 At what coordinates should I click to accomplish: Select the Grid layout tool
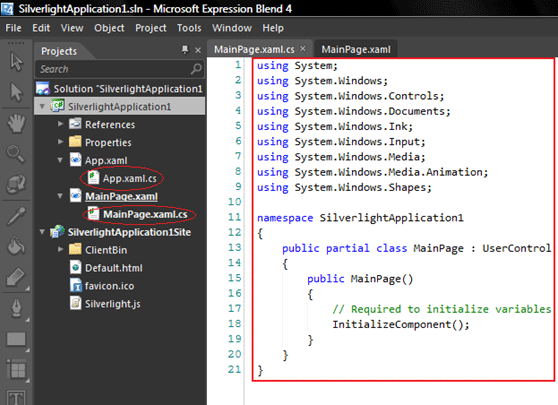pos(16,370)
